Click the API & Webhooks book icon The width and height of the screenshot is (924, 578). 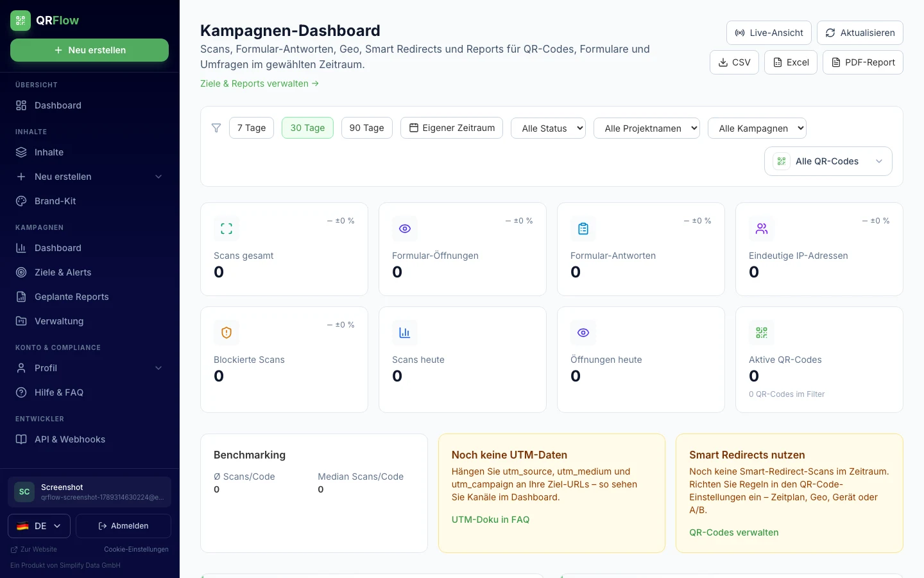(x=21, y=439)
